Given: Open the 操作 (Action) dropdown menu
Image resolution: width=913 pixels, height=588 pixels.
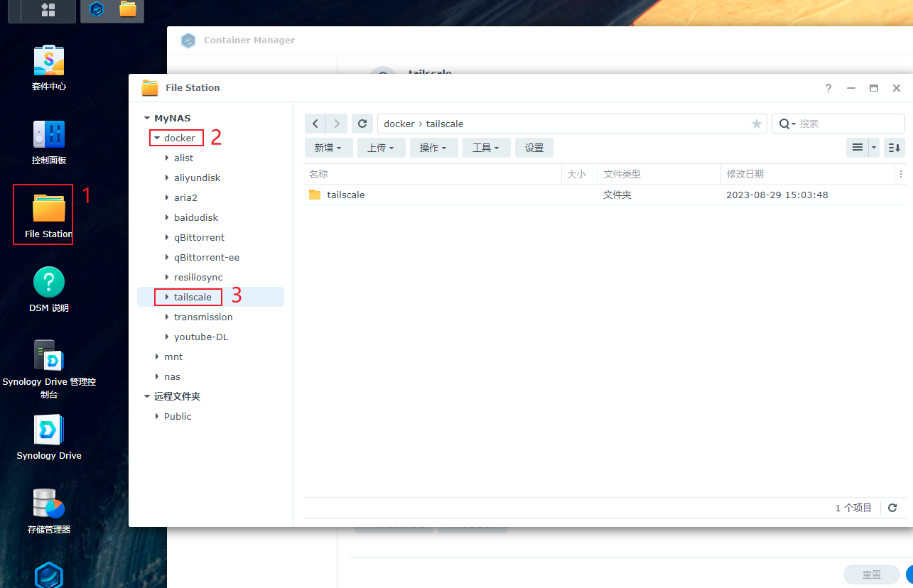Looking at the screenshot, I should coord(433,148).
